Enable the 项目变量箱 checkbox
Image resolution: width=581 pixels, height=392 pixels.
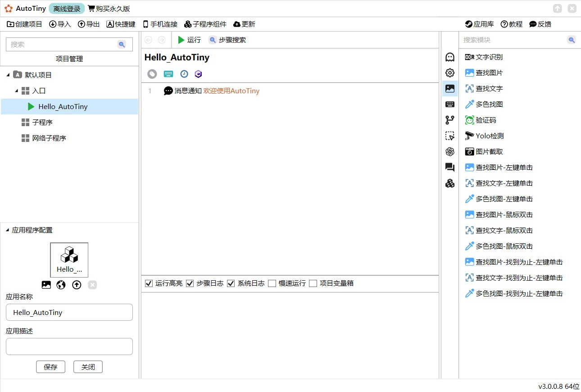coord(313,283)
